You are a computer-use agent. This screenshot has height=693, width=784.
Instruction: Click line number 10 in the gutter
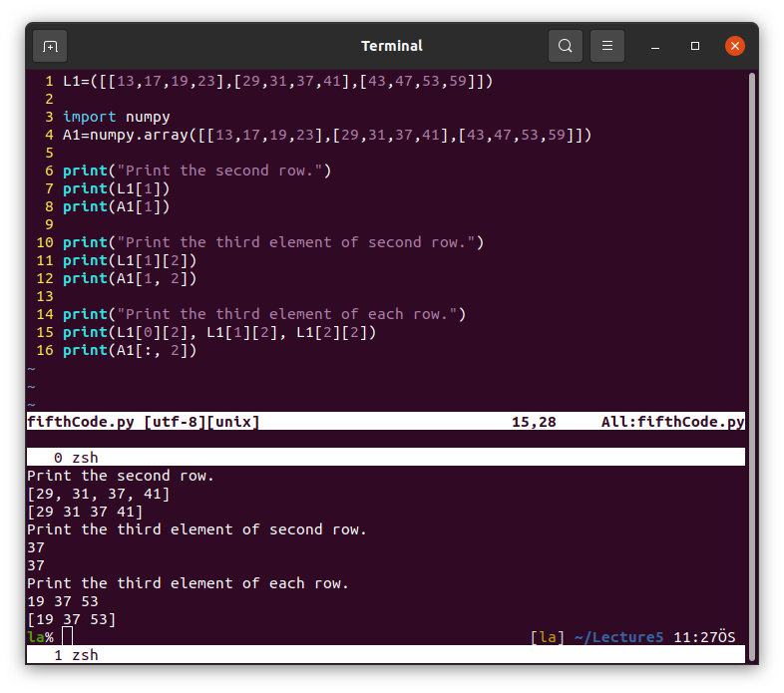coord(44,242)
